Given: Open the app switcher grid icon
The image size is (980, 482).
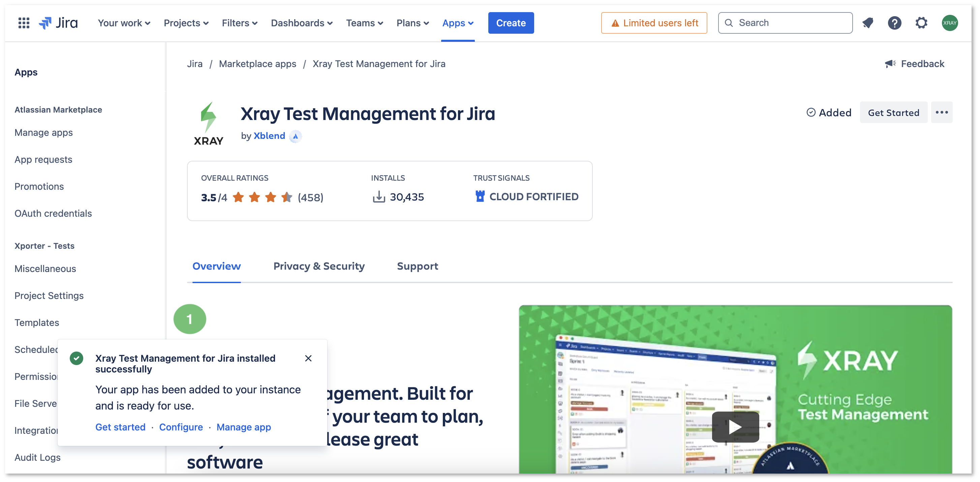Looking at the screenshot, I should pyautogui.click(x=24, y=23).
